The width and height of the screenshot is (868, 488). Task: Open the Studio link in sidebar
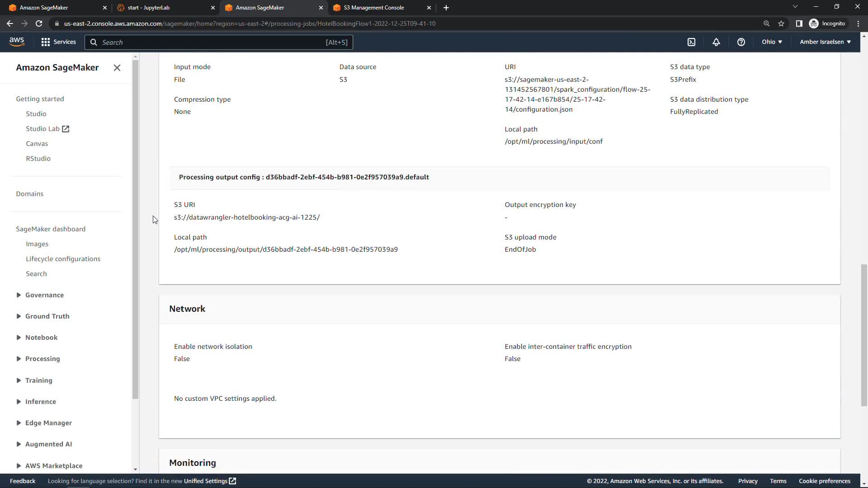click(x=36, y=114)
